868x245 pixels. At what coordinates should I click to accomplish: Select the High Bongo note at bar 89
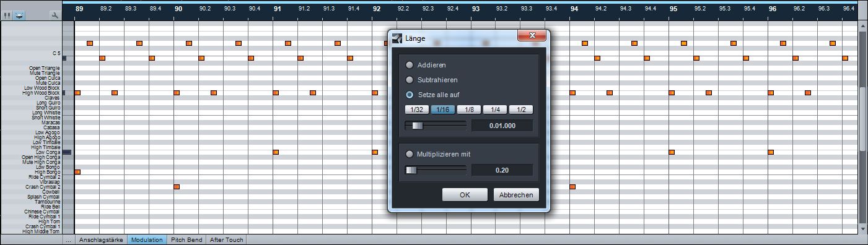point(77,171)
